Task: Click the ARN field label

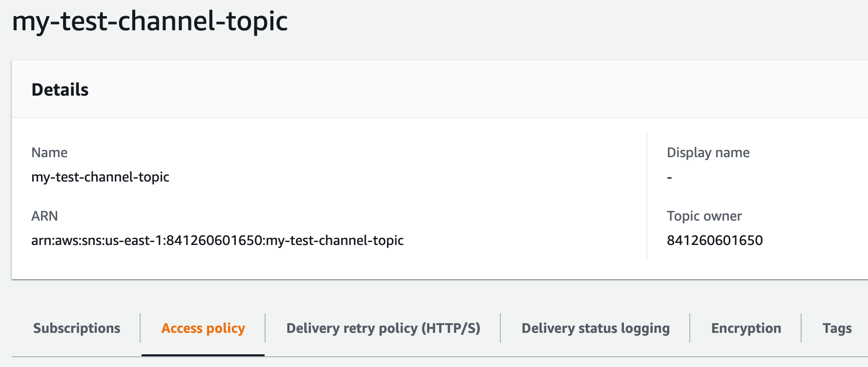Action: click(44, 216)
